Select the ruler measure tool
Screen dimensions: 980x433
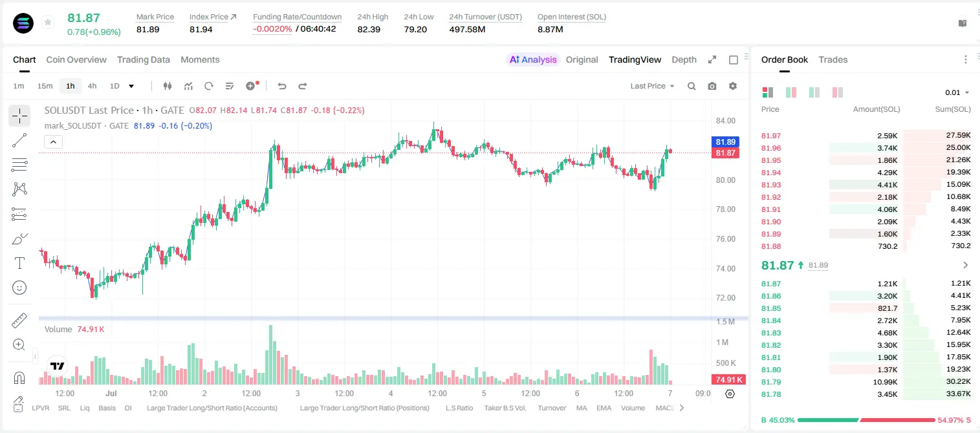pos(19,320)
